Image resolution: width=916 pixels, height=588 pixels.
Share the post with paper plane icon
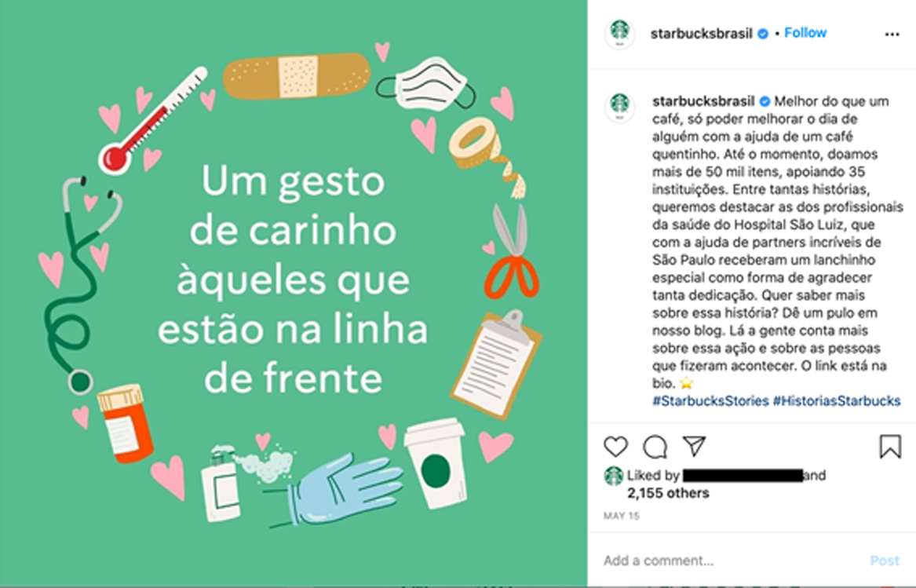[694, 446]
